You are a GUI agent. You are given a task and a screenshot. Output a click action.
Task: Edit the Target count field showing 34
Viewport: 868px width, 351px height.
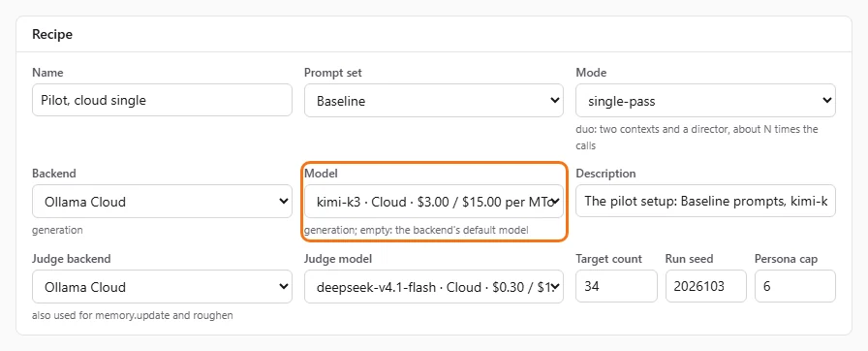[x=616, y=286]
